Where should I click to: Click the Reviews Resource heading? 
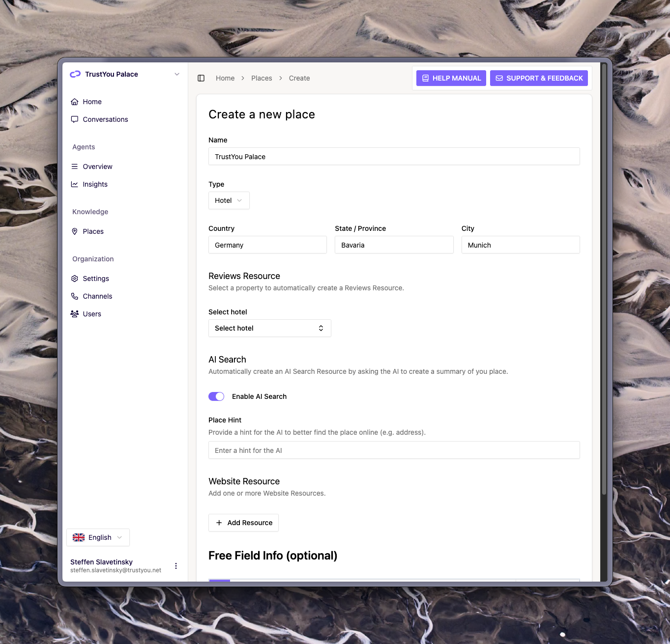244,276
